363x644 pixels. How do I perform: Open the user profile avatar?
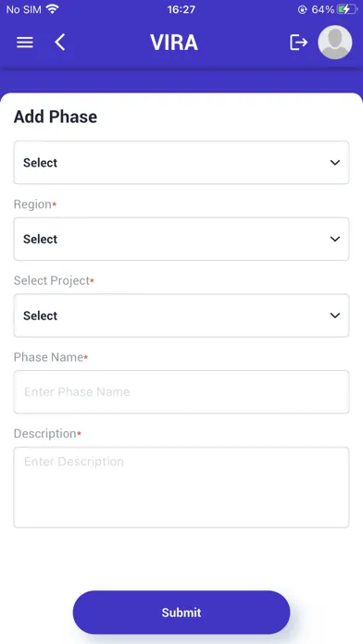pyautogui.click(x=335, y=43)
